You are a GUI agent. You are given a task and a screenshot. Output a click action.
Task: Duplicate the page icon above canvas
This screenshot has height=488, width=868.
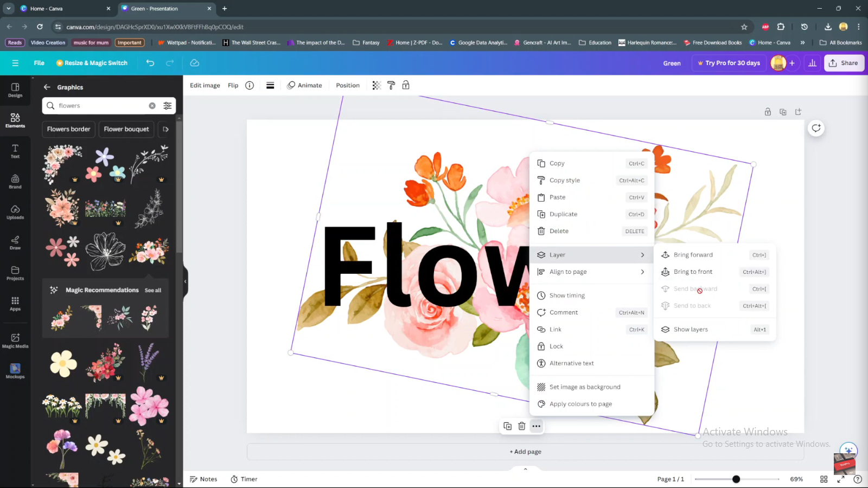pyautogui.click(x=783, y=112)
